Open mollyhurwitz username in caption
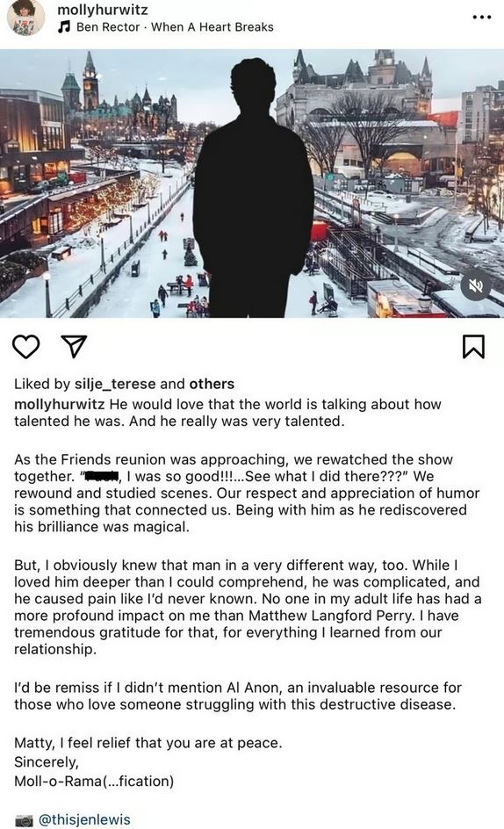This screenshot has height=829, width=504. [x=59, y=405]
